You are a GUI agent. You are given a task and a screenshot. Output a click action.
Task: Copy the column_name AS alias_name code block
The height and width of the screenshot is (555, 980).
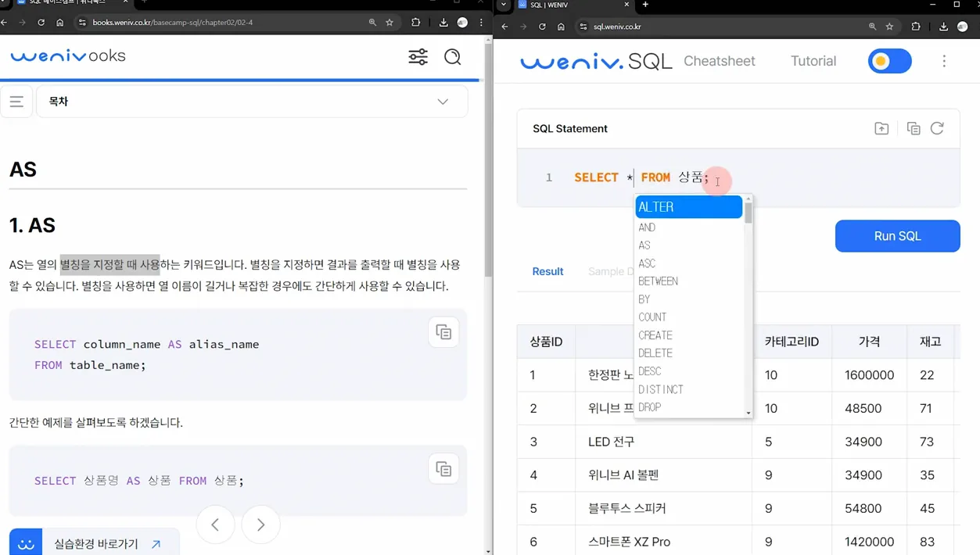tap(443, 332)
